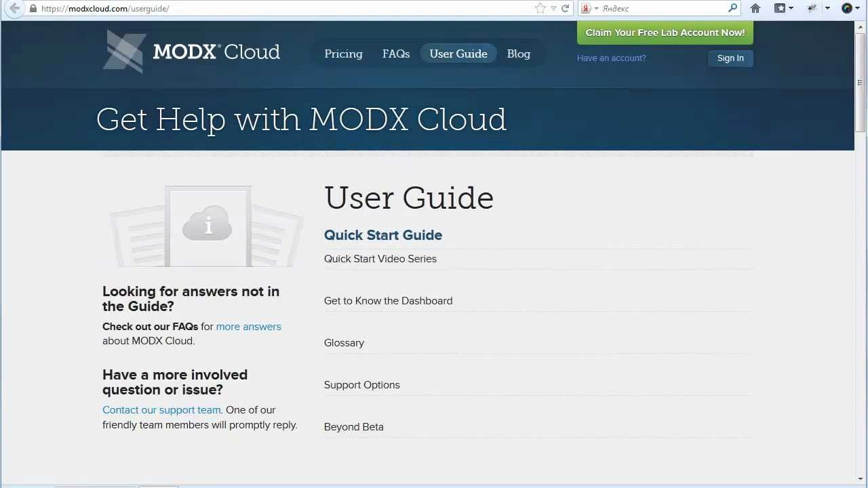868x488 pixels.
Task: Open Get to Know the Dashboard
Action: point(388,301)
